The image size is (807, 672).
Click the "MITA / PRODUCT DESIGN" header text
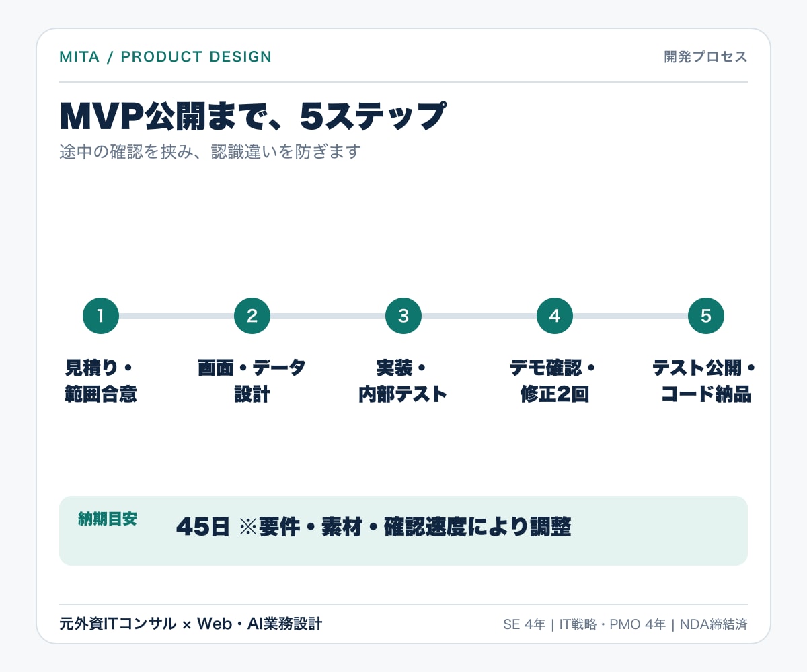pyautogui.click(x=165, y=57)
